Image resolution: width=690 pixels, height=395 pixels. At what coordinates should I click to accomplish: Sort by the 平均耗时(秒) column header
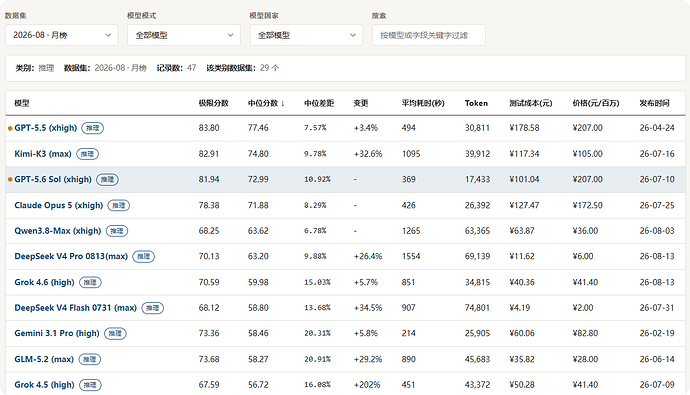tap(423, 103)
